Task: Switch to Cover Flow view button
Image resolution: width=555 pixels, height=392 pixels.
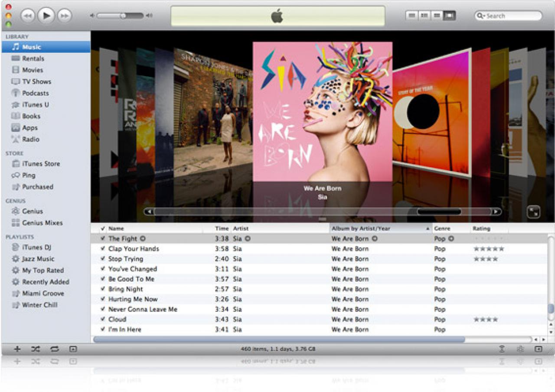Action: (449, 15)
